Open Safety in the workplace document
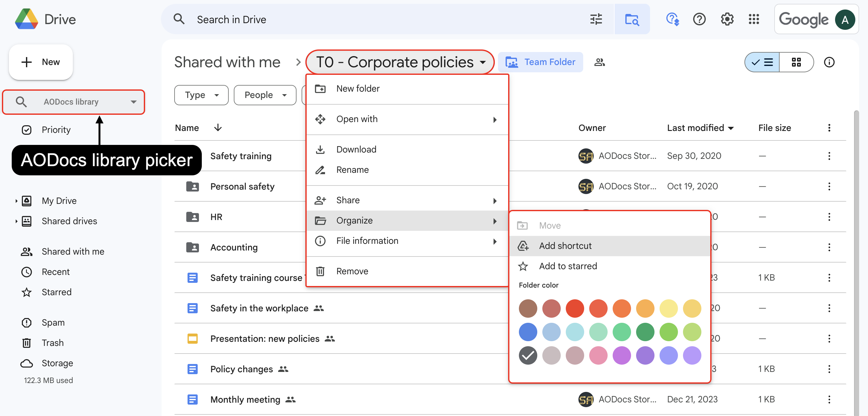This screenshot has width=868, height=416. point(259,308)
